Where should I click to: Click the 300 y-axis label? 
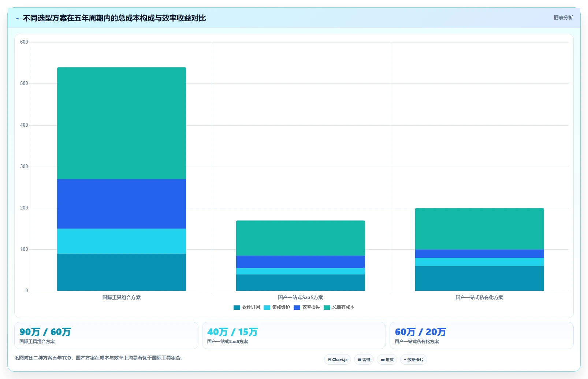pos(24,167)
